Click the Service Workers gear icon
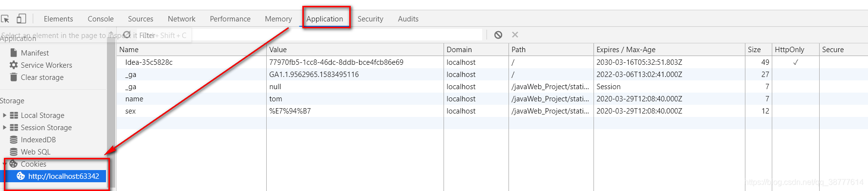Screen dimensions: 868x191 point(14,65)
